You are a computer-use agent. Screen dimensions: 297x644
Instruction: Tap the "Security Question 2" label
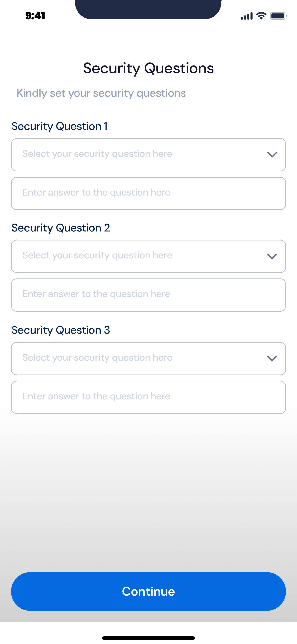coord(61,228)
